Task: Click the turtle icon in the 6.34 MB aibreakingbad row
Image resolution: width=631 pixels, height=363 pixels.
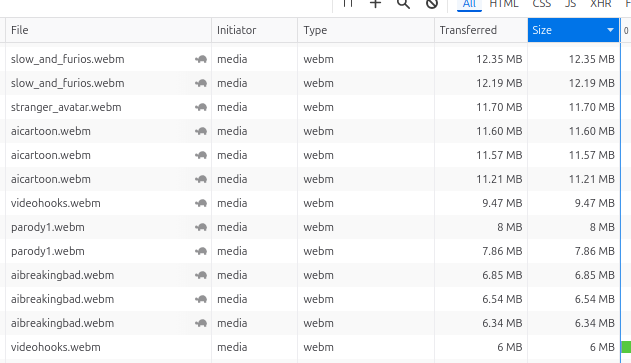Action: (201, 323)
